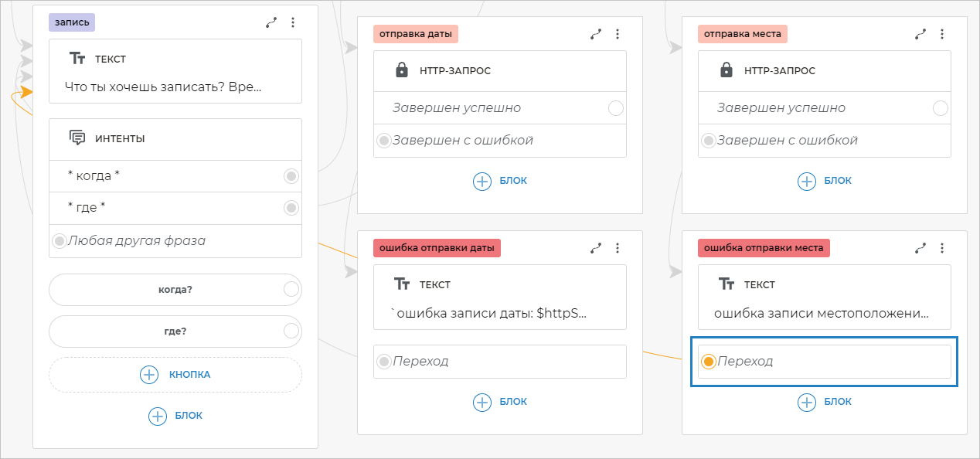Click connection icon on запись block

click(271, 22)
